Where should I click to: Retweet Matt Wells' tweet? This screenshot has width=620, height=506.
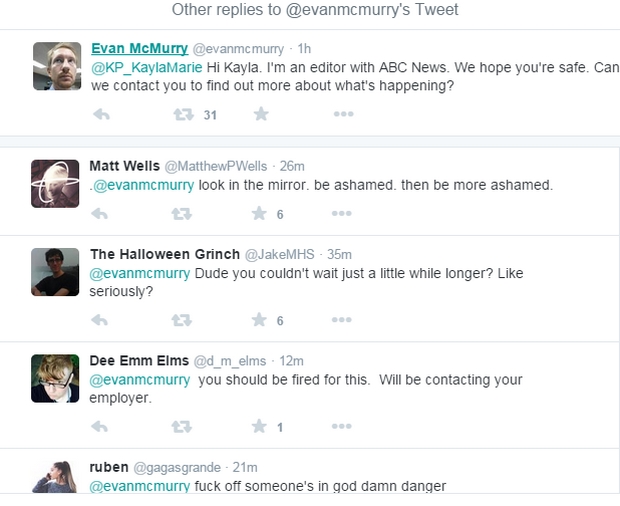coord(181,214)
